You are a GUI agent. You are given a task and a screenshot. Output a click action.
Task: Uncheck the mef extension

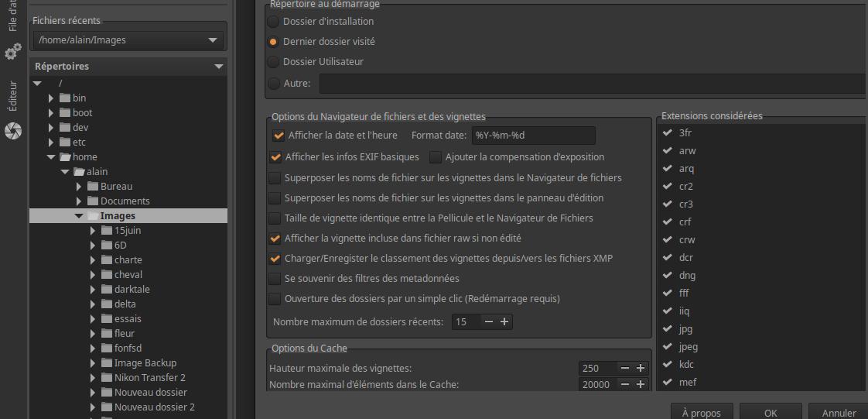point(667,382)
